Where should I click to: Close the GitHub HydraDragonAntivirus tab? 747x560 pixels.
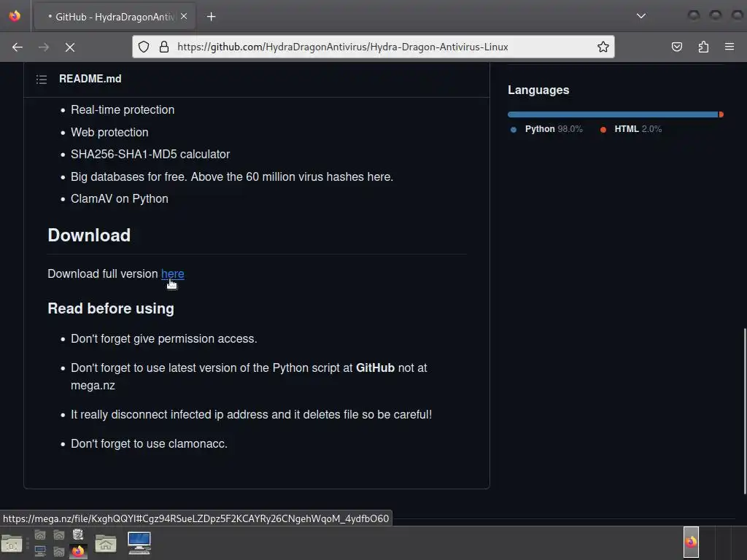point(184,16)
